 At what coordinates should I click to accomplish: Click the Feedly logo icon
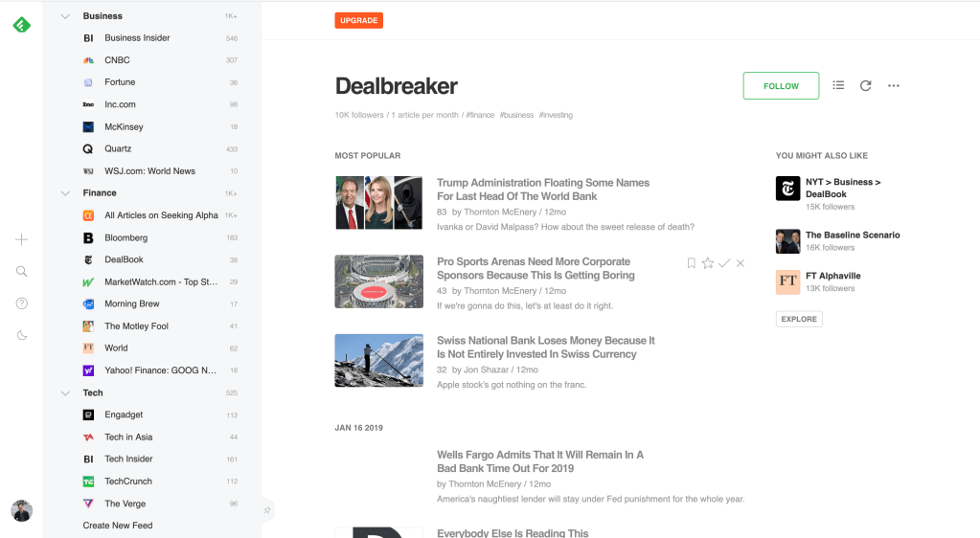pyautogui.click(x=22, y=25)
